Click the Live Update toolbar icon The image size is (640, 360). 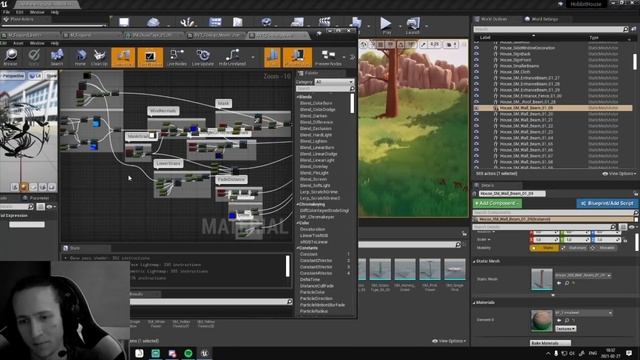(203, 57)
